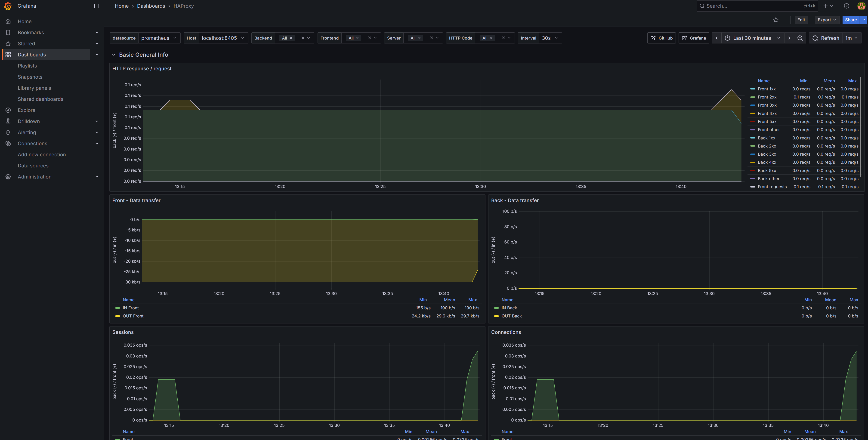868x440 pixels.
Task: Star the HAProxy dashboard
Action: (776, 20)
